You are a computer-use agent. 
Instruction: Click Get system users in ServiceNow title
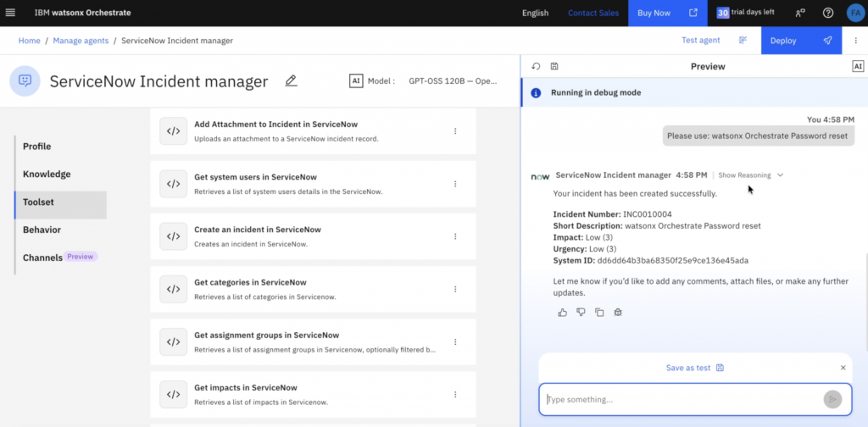click(255, 177)
